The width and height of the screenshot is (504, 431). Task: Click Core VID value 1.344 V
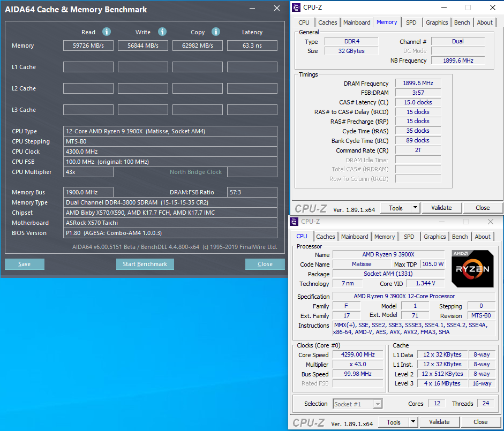(x=425, y=283)
